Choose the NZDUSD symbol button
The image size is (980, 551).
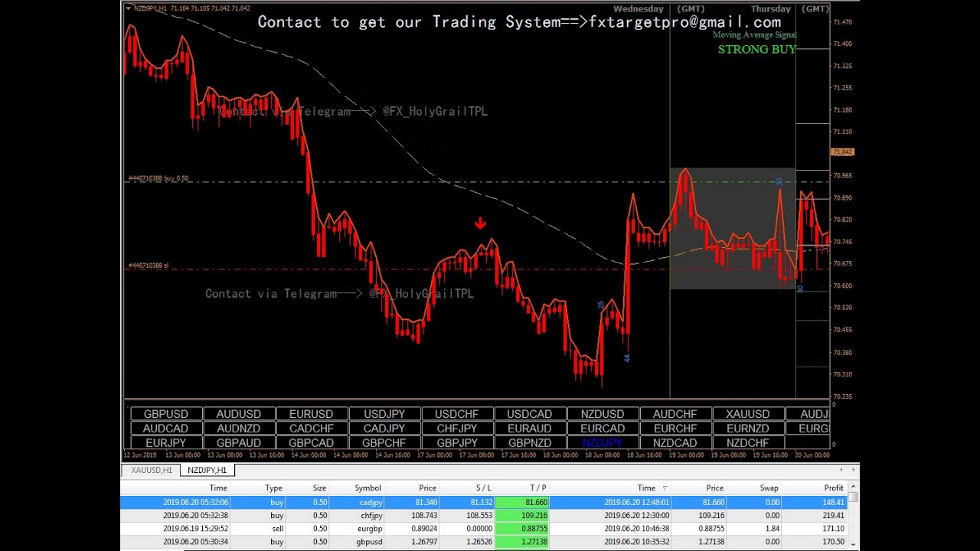[602, 414]
